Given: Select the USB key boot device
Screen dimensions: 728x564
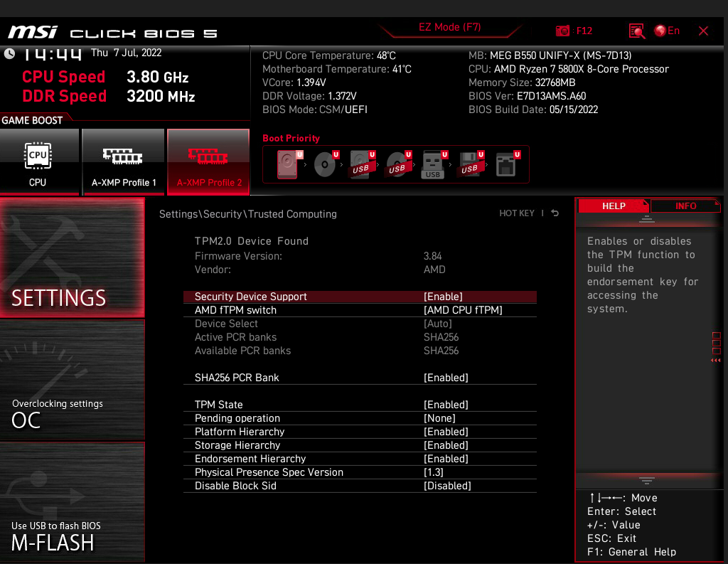Looking at the screenshot, I should [434, 164].
